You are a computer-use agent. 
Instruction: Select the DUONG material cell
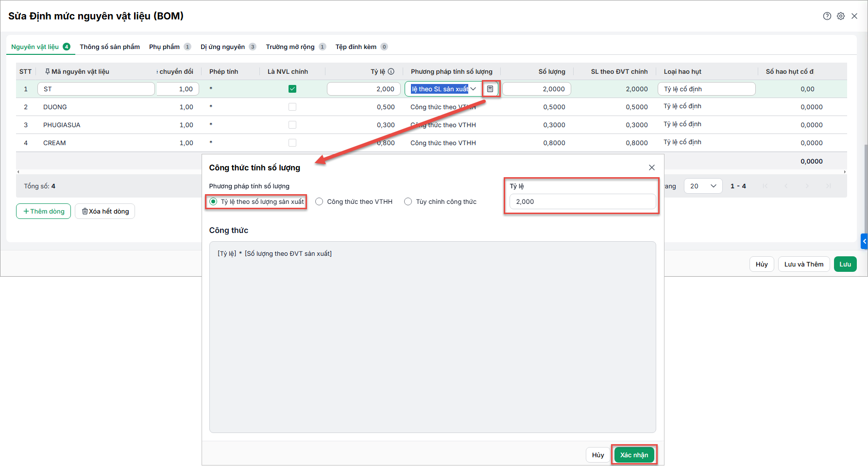[x=55, y=107]
